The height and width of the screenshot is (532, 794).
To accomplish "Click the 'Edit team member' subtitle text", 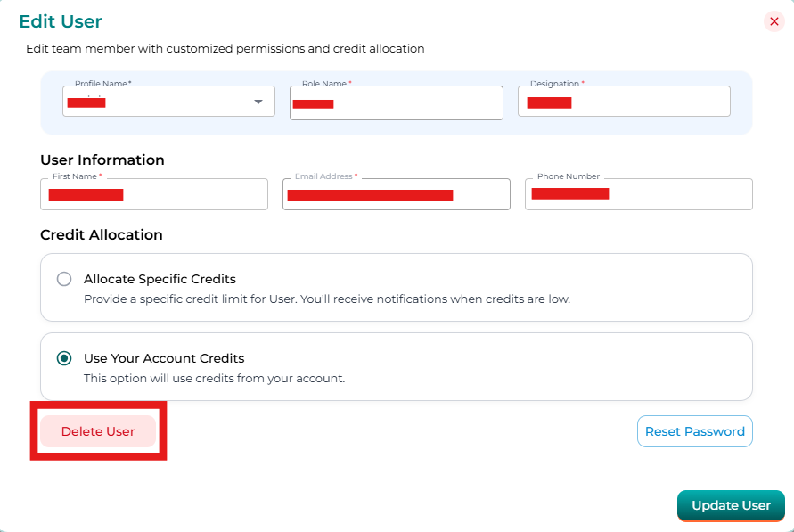I will pyautogui.click(x=225, y=48).
